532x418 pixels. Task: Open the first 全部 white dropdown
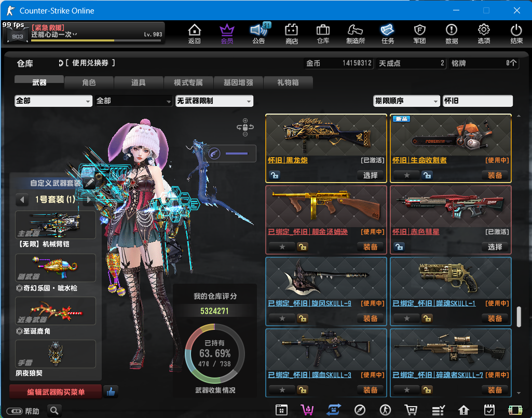pos(53,101)
